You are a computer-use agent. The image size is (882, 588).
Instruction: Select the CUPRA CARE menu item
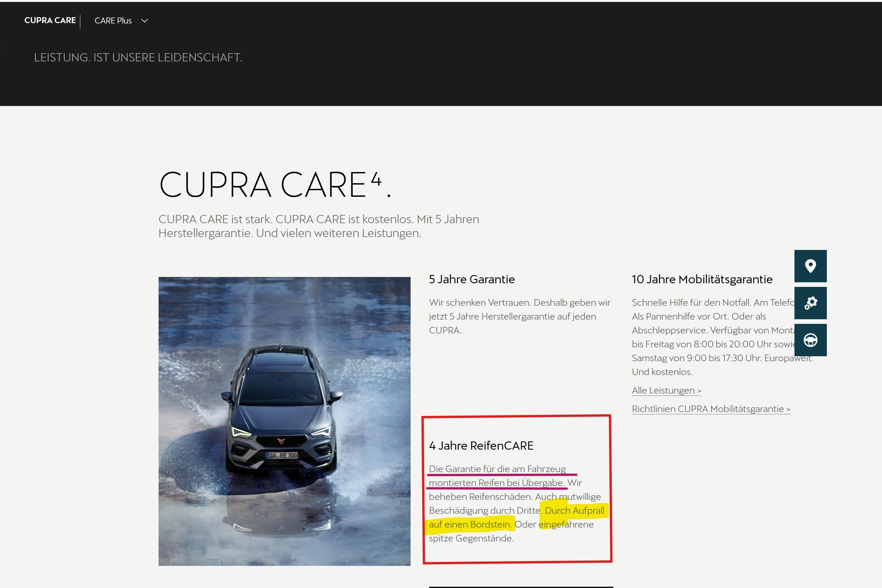click(x=50, y=20)
